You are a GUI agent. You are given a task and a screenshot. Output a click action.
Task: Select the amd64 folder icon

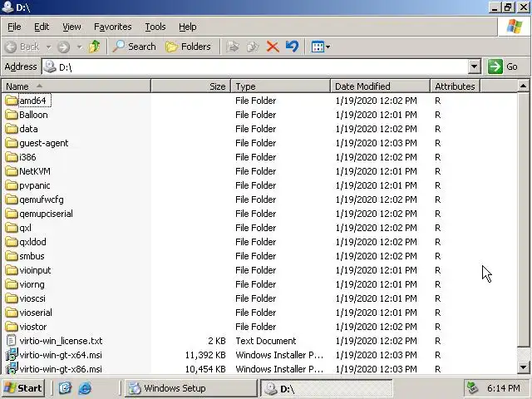11,101
